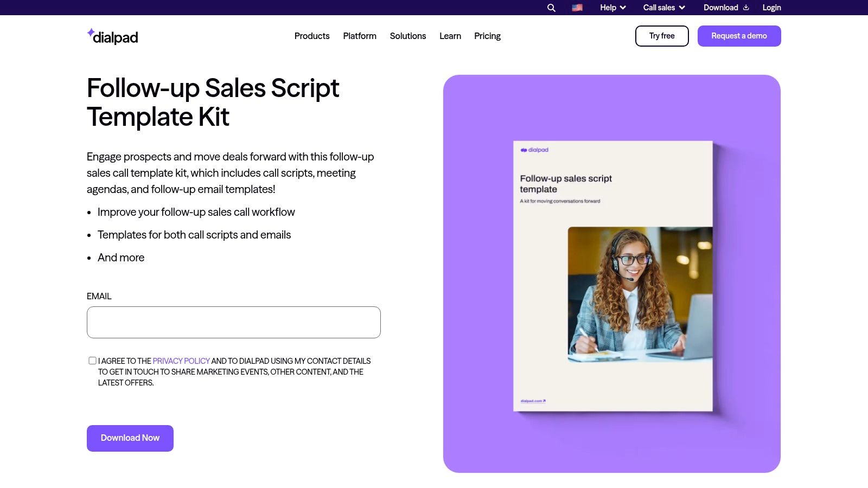The image size is (868, 488).
Task: Click the dialpad logo in the header
Action: (112, 36)
